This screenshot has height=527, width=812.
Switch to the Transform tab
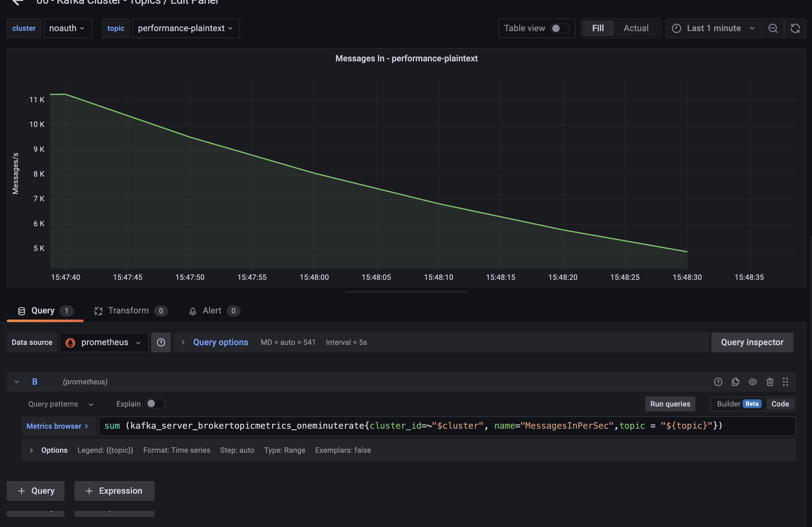pyautogui.click(x=129, y=310)
